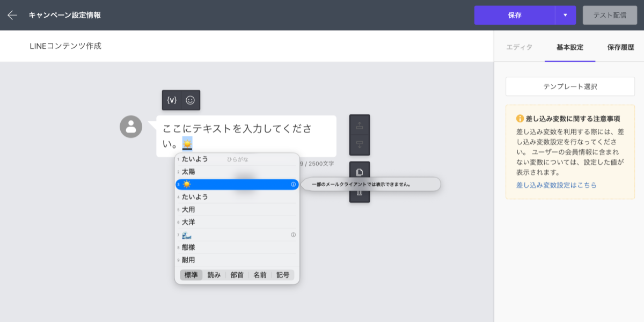Select the 部首 candidate mode tab
Image resolution: width=644 pixels, height=322 pixels.
click(x=237, y=275)
